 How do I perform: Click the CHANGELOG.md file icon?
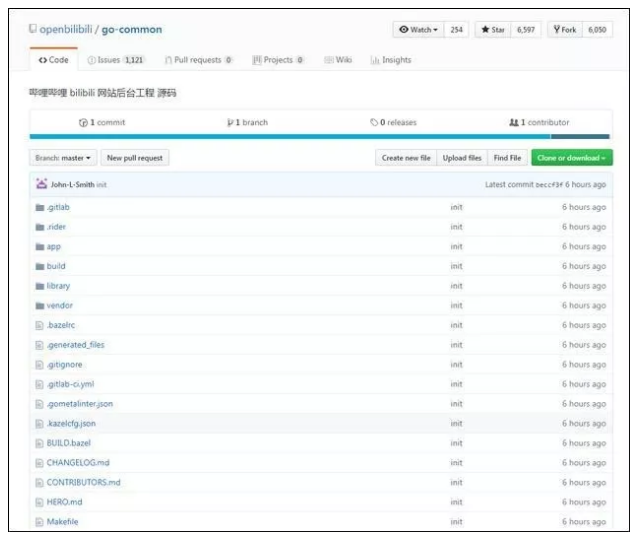coord(40,463)
